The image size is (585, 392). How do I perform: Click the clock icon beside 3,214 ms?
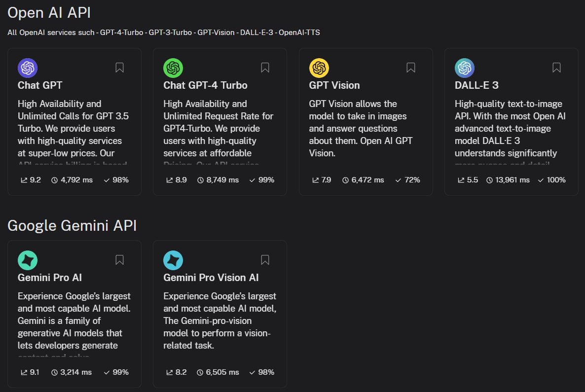(x=54, y=372)
